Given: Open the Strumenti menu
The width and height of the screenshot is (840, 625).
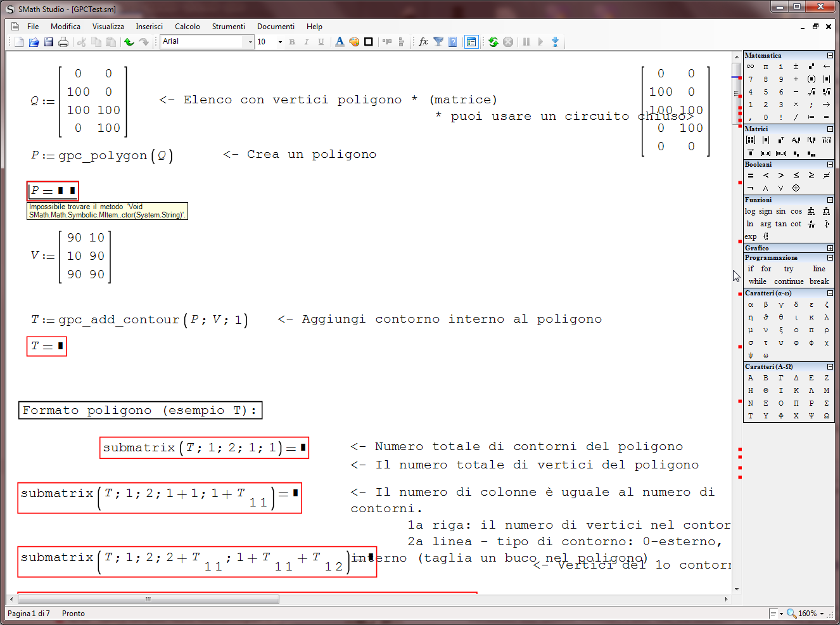Looking at the screenshot, I should pos(229,27).
